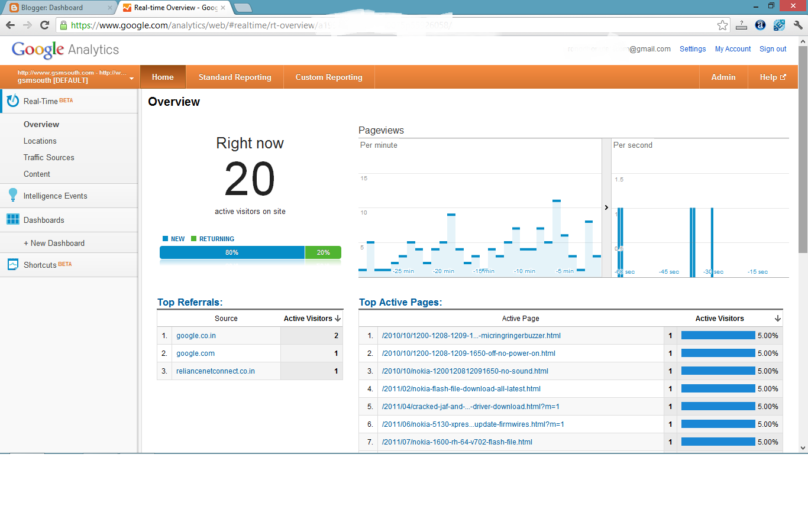Close the Blogger Dashboard tab

pyautogui.click(x=109, y=8)
